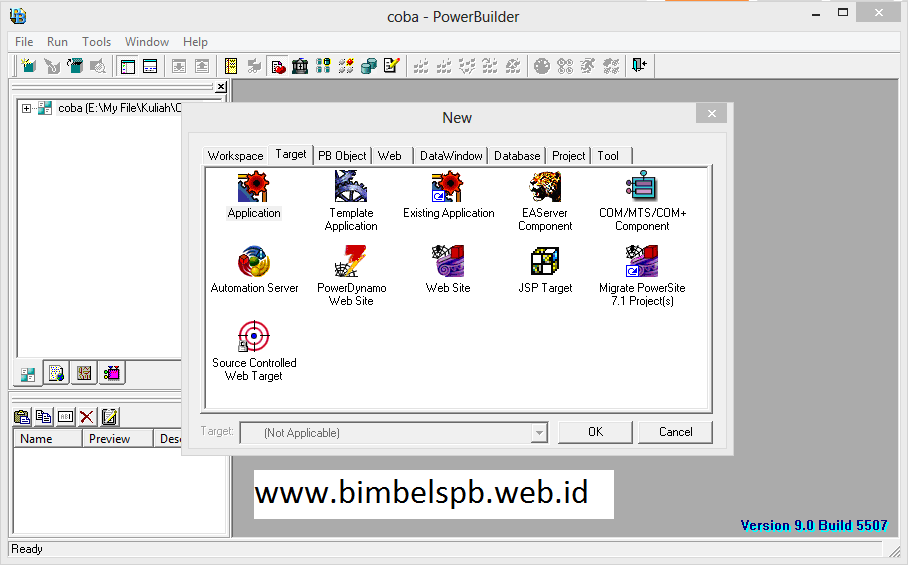Click the DB Profile toolbar icon
The image size is (908, 565).
[x=323, y=66]
